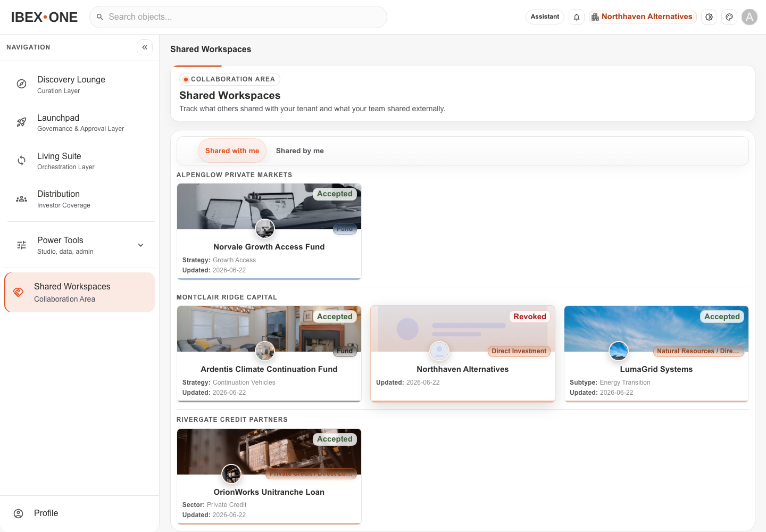The image size is (766, 532).
Task: Open Distribution people icon
Action: pyautogui.click(x=21, y=199)
